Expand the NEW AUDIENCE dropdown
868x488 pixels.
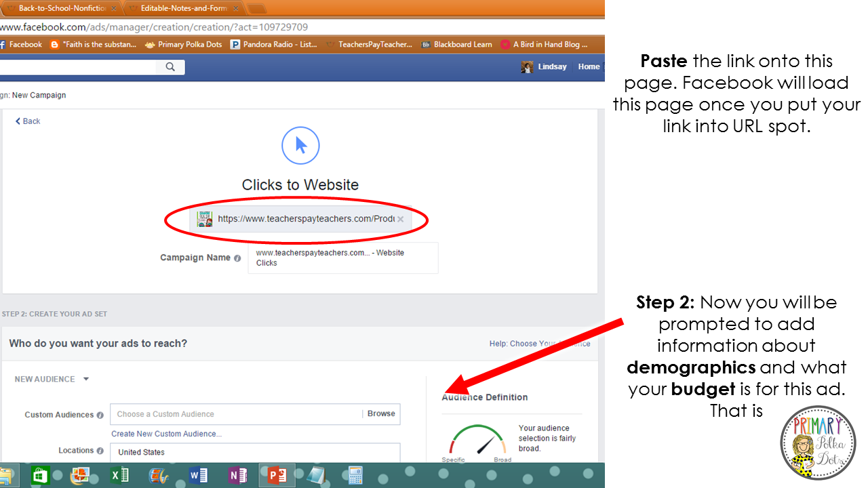tap(52, 380)
